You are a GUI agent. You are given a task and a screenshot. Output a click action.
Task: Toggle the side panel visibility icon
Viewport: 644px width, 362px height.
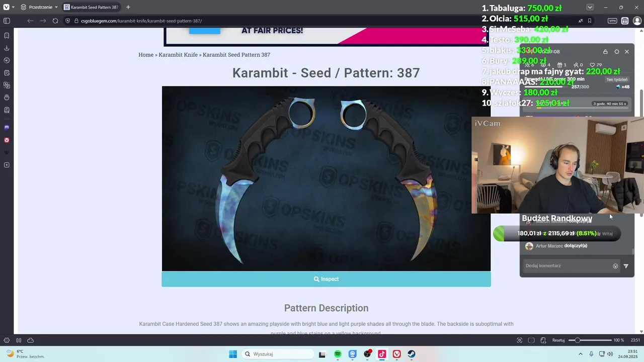point(7,21)
